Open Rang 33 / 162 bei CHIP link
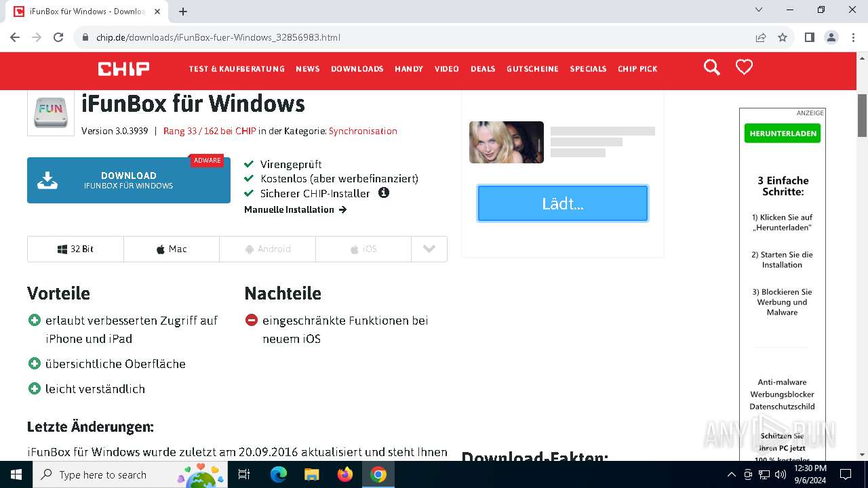The width and height of the screenshot is (868, 488). pos(210,131)
